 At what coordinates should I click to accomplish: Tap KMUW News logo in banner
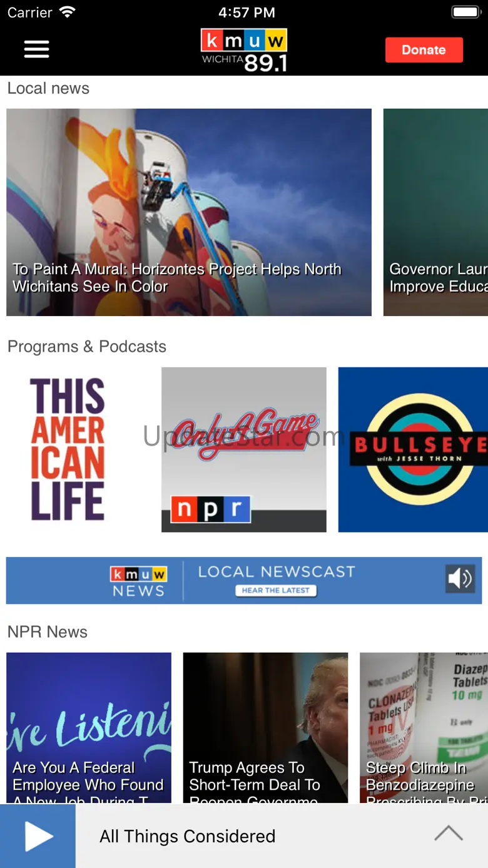click(138, 581)
